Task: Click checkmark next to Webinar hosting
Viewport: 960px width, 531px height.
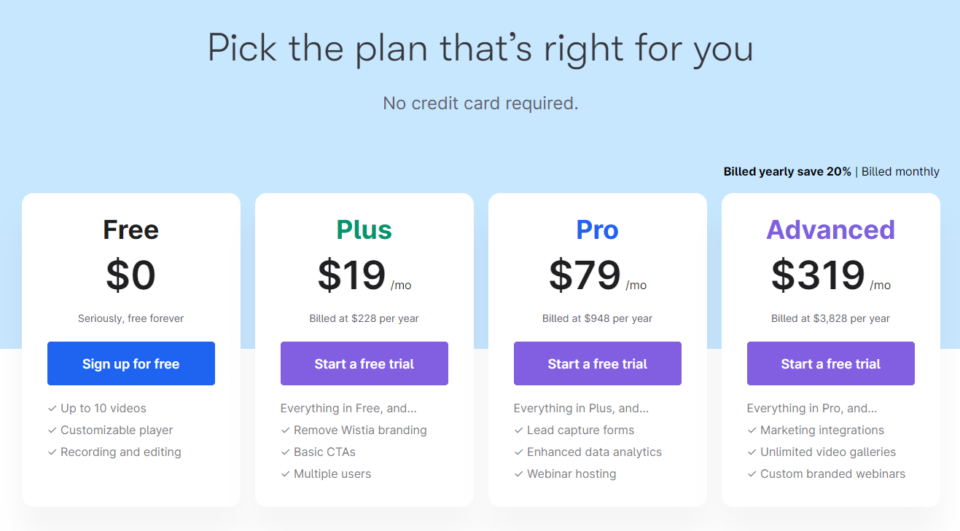Action: coord(519,474)
